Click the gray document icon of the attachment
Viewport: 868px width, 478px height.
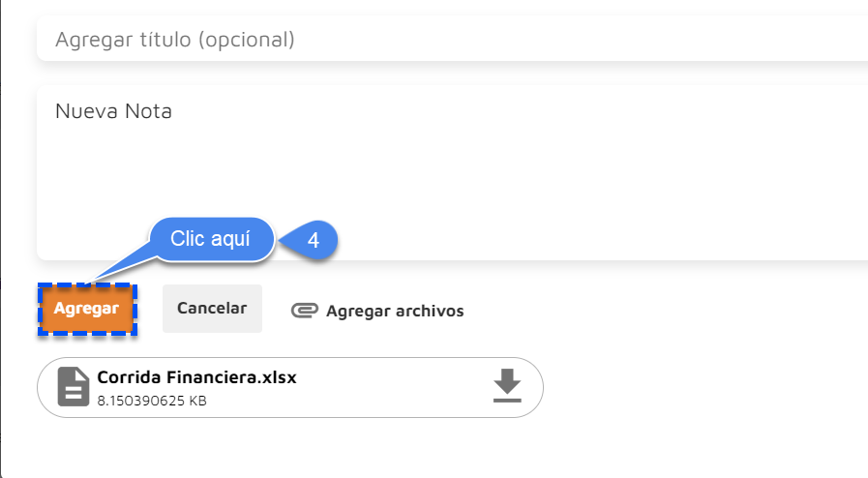pyautogui.click(x=74, y=387)
